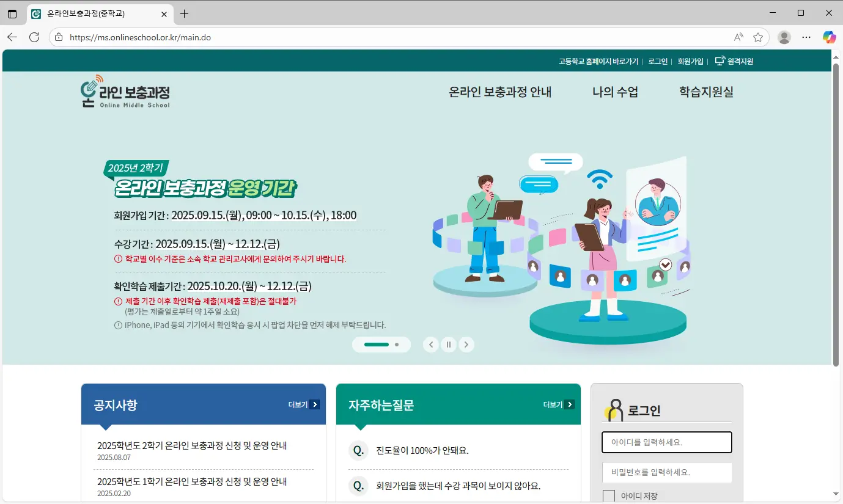The height and width of the screenshot is (504, 843).
Task: Open the tab actions menu icon
Action: coord(12,13)
